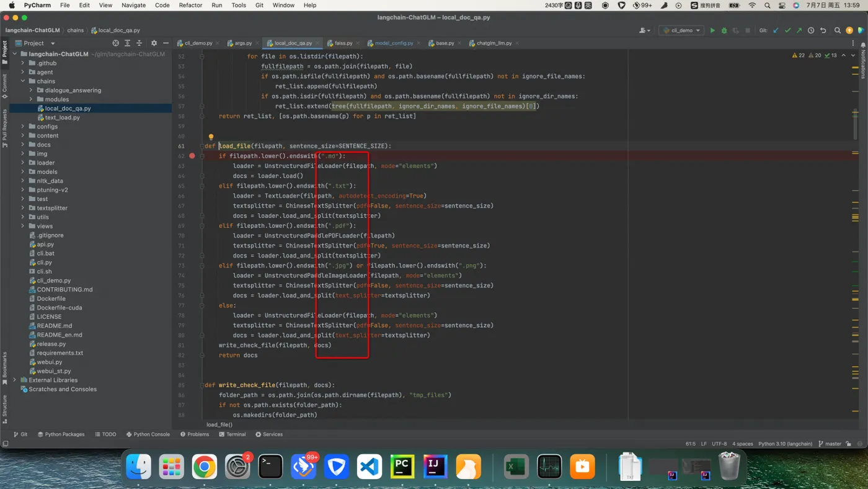
Task: Click master branch widget in status bar
Action: 830,444
